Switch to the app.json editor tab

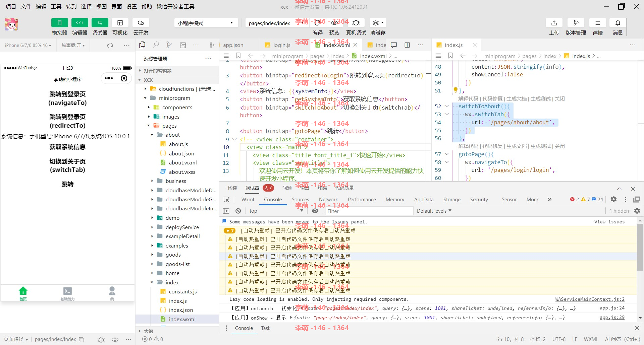pos(233,45)
